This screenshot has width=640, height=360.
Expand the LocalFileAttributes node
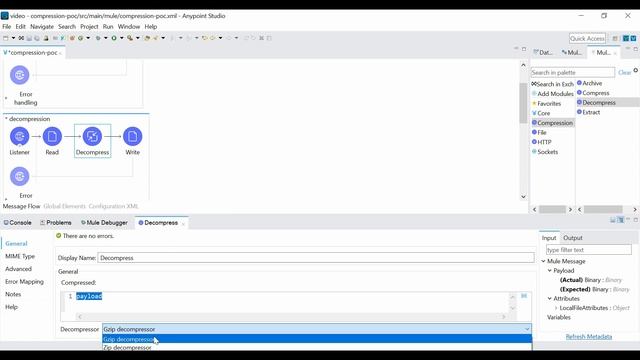(556, 308)
